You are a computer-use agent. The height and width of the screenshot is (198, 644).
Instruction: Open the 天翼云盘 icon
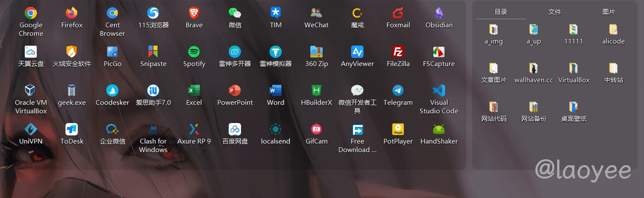click(31, 52)
